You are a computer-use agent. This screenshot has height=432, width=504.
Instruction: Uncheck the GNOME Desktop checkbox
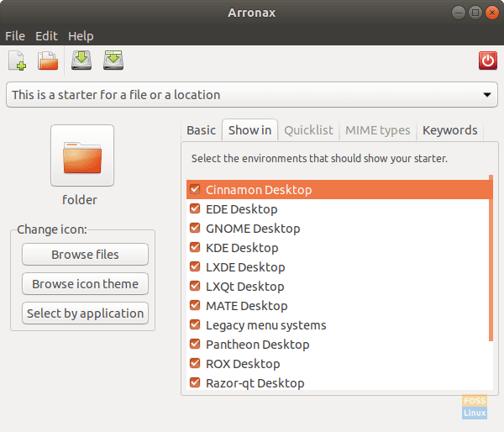coord(195,228)
